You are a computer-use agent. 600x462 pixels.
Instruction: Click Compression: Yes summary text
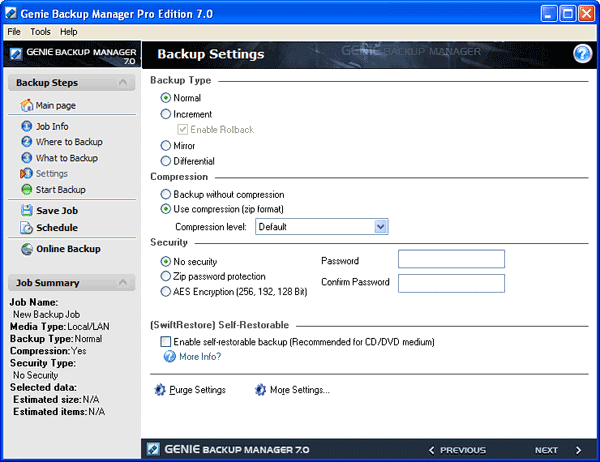point(48,351)
